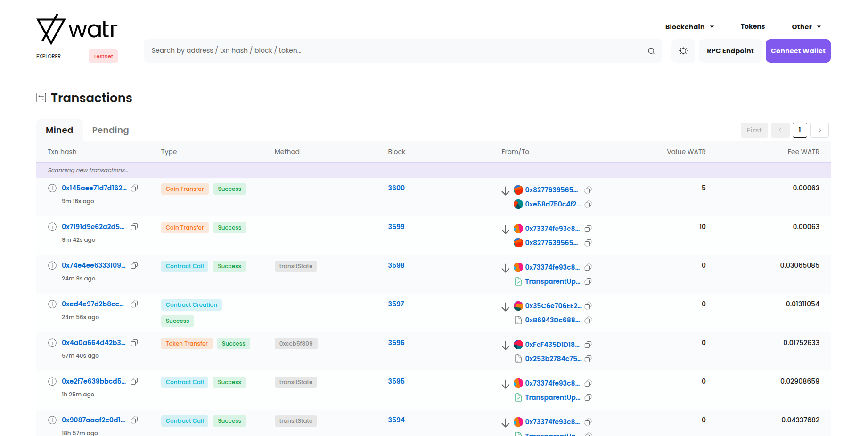
Task: Open the Tokens menu item
Action: point(753,26)
